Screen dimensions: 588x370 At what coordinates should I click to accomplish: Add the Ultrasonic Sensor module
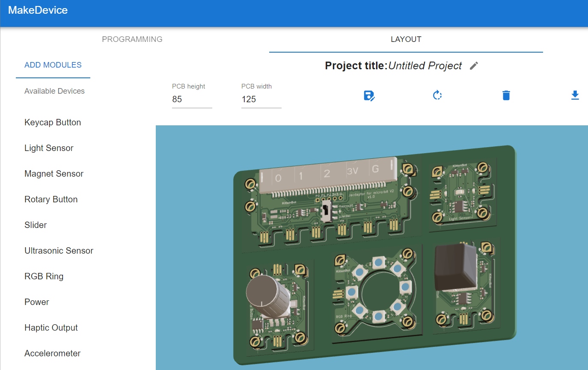pyautogui.click(x=59, y=251)
